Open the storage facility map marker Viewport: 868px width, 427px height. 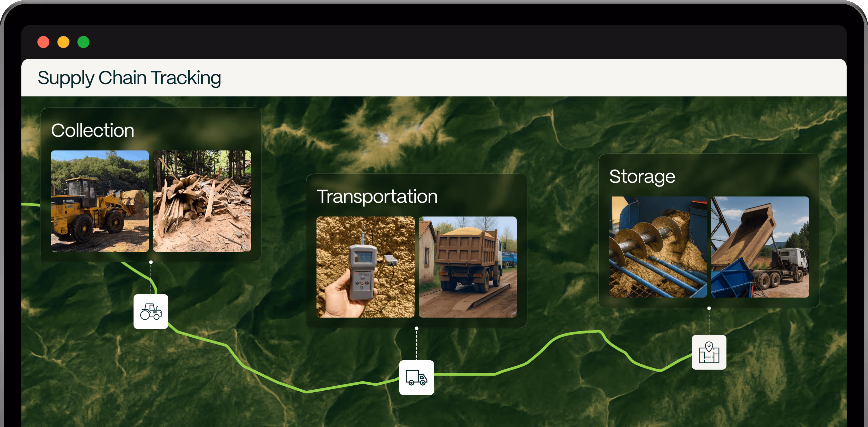tap(709, 352)
